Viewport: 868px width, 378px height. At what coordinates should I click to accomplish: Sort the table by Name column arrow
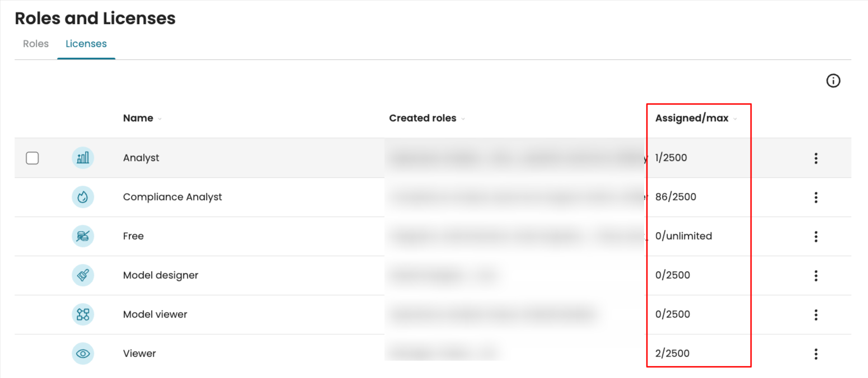coord(159,119)
